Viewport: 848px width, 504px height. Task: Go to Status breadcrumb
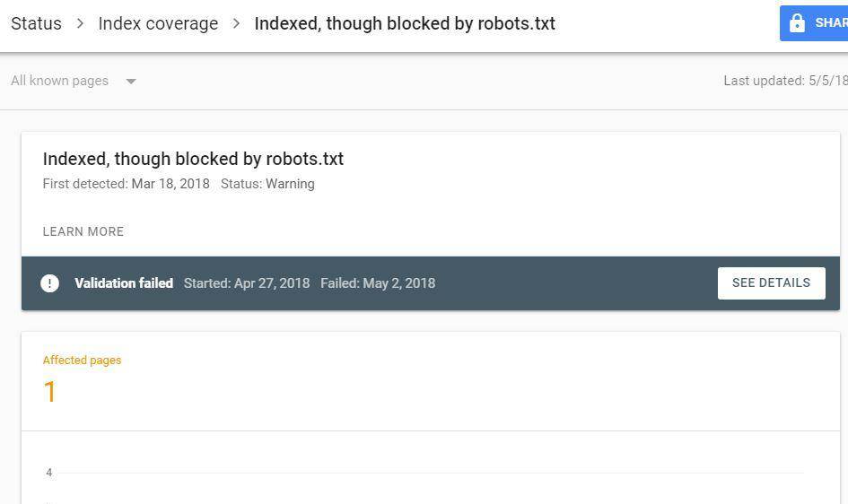click(x=36, y=24)
